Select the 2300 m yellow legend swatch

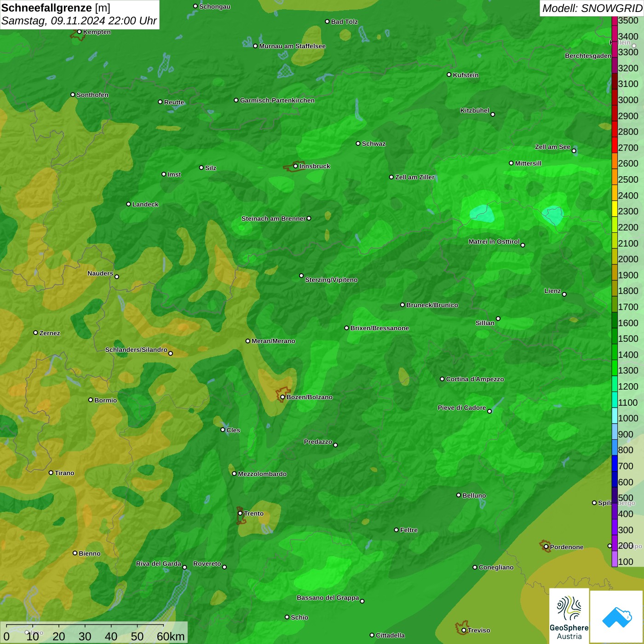(614, 208)
